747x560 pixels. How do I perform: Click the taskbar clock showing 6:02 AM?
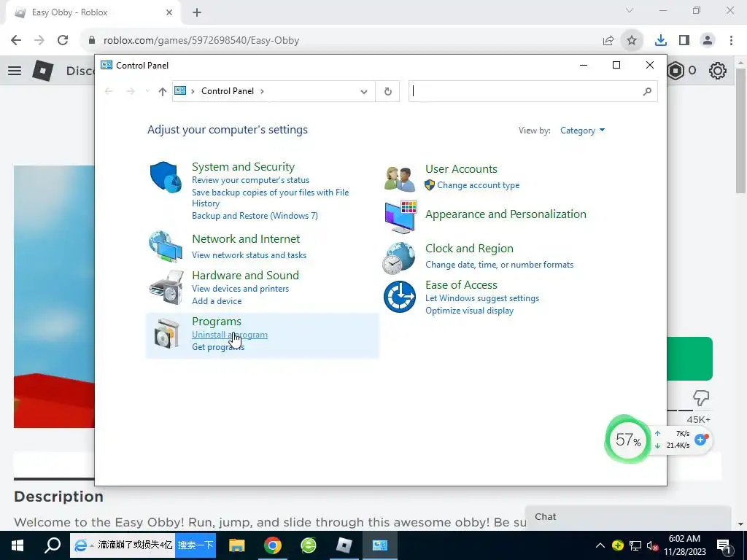click(x=684, y=545)
